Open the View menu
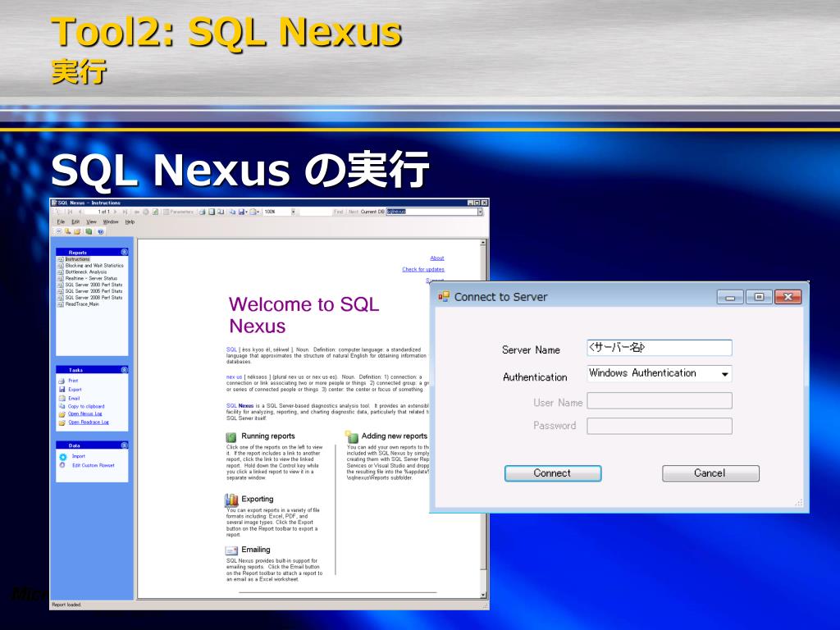This screenshot has width=840, height=630. pos(91,221)
